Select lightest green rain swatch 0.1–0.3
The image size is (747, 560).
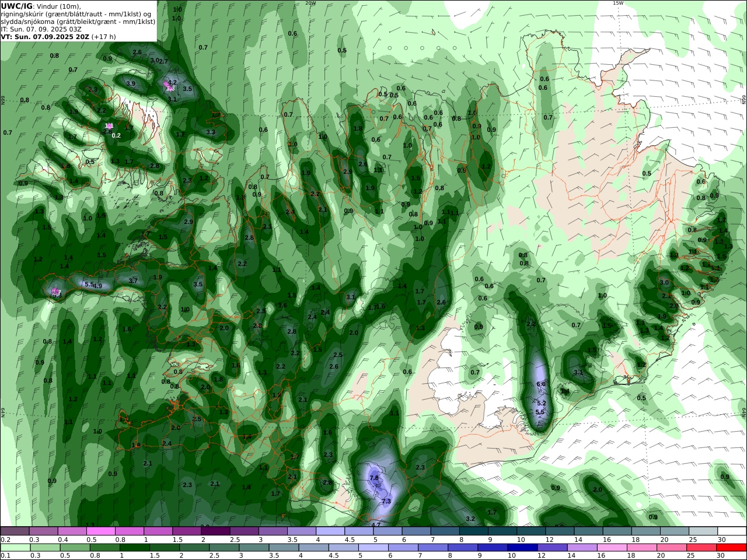click(15, 548)
